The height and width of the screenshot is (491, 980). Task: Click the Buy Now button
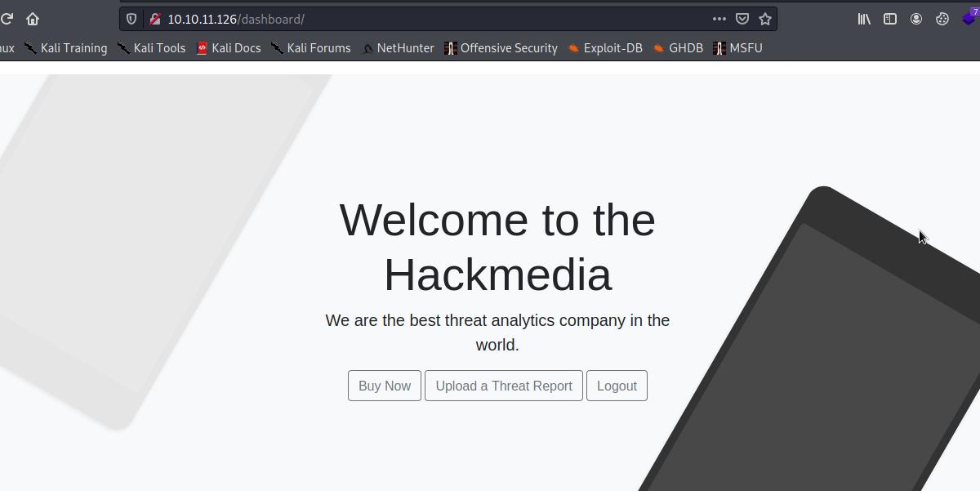[385, 386]
